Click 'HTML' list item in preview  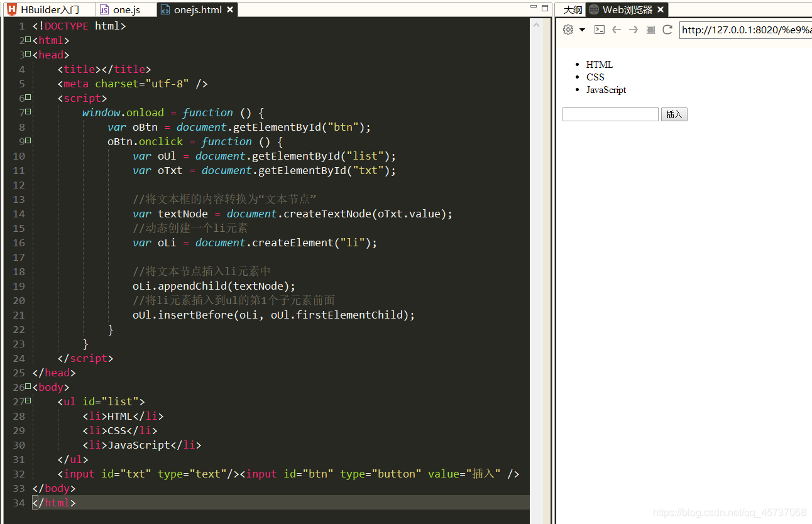600,65
